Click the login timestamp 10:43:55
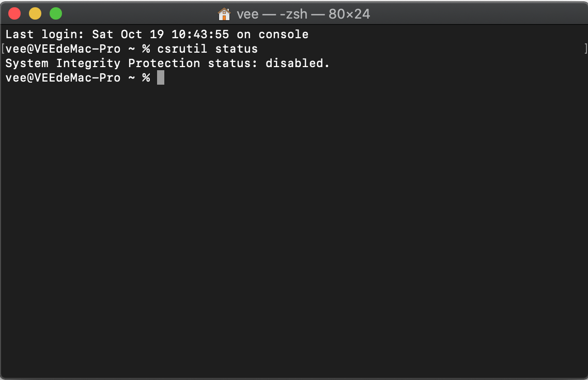 click(200, 34)
